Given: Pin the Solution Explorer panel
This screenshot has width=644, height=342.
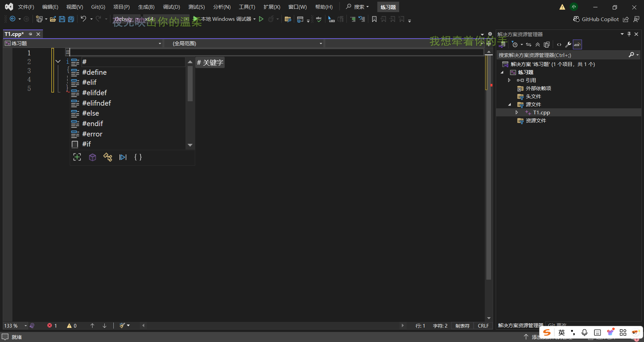Looking at the screenshot, I should point(629,34).
